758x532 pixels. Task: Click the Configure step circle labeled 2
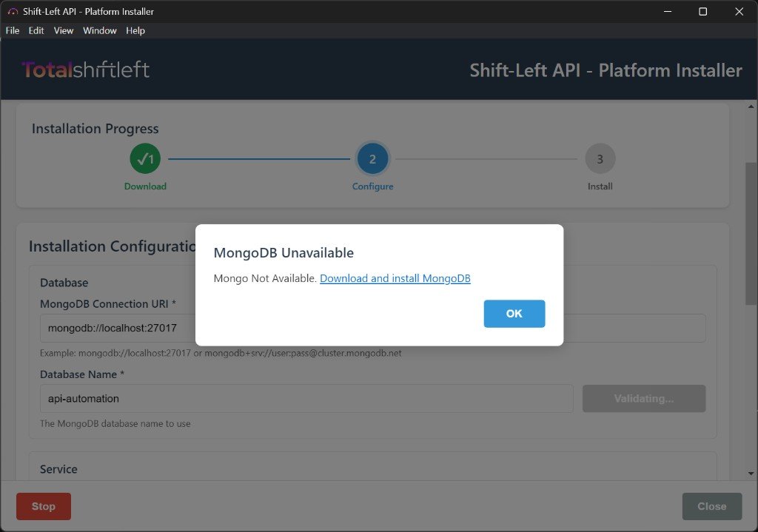coord(372,158)
